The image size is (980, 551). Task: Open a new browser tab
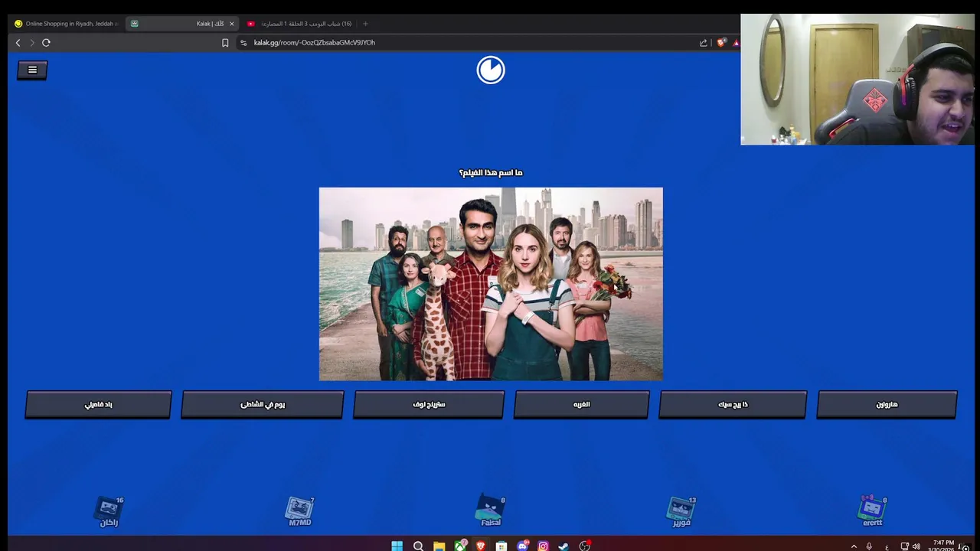tap(365, 24)
